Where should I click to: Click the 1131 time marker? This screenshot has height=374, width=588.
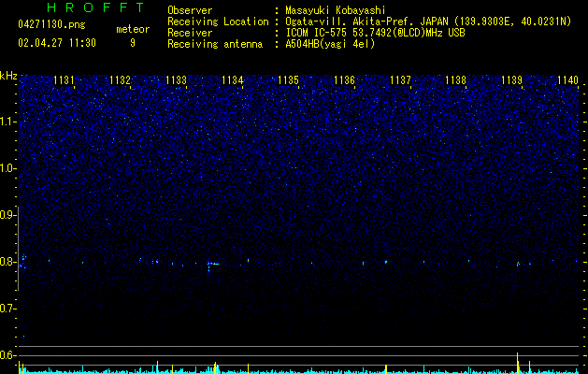pos(64,80)
